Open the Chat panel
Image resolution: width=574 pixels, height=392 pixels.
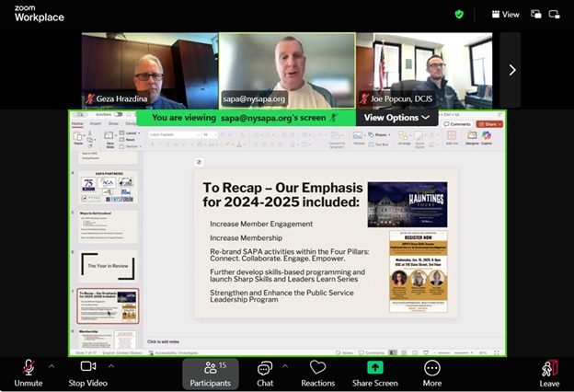tap(265, 372)
